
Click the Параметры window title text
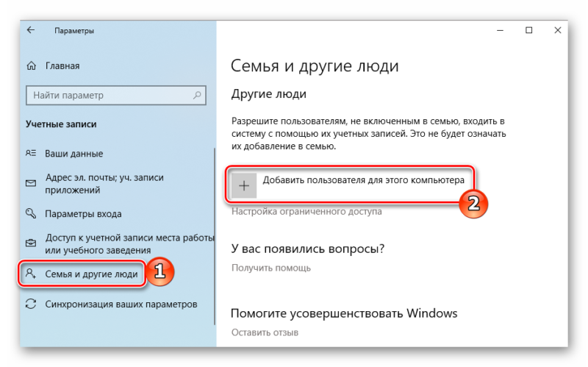tap(74, 31)
